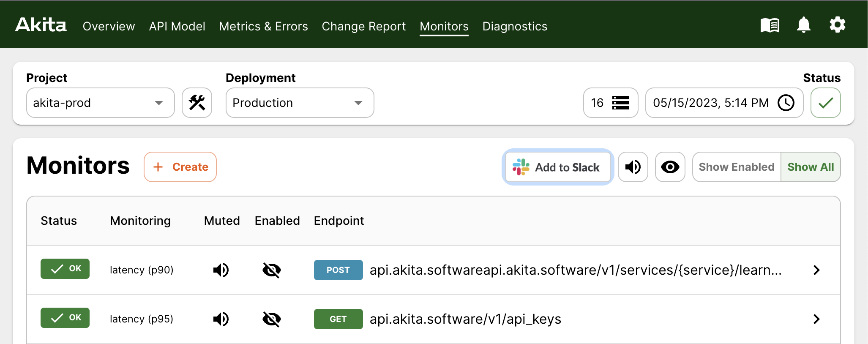The image size is (868, 344).
Task: Click the 05/15/2023 date time field
Action: click(x=711, y=103)
